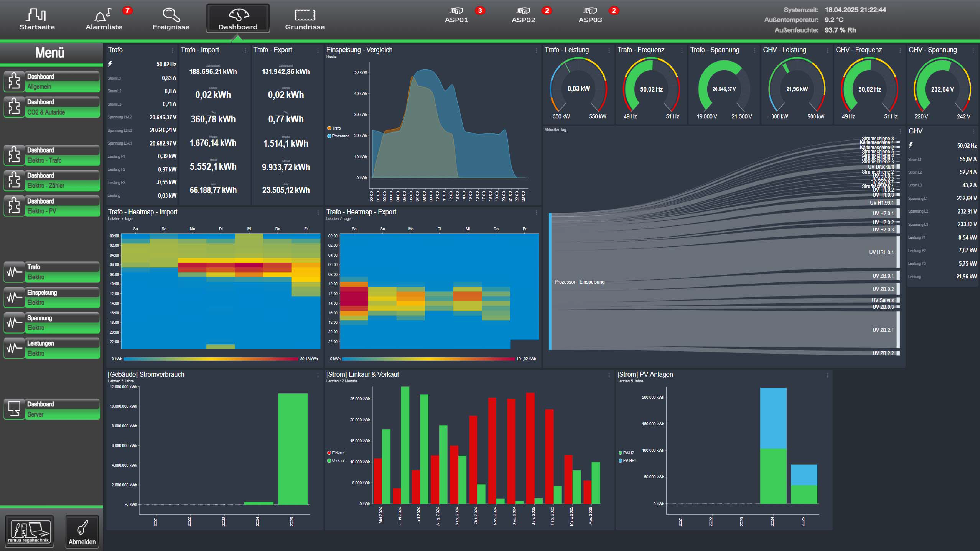
Task: Click the remus regeltechnik logo button
Action: (29, 532)
